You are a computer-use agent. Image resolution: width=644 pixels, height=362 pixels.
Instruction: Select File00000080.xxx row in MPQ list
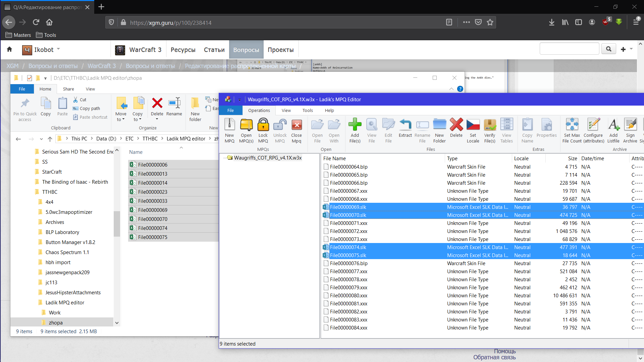click(483, 296)
